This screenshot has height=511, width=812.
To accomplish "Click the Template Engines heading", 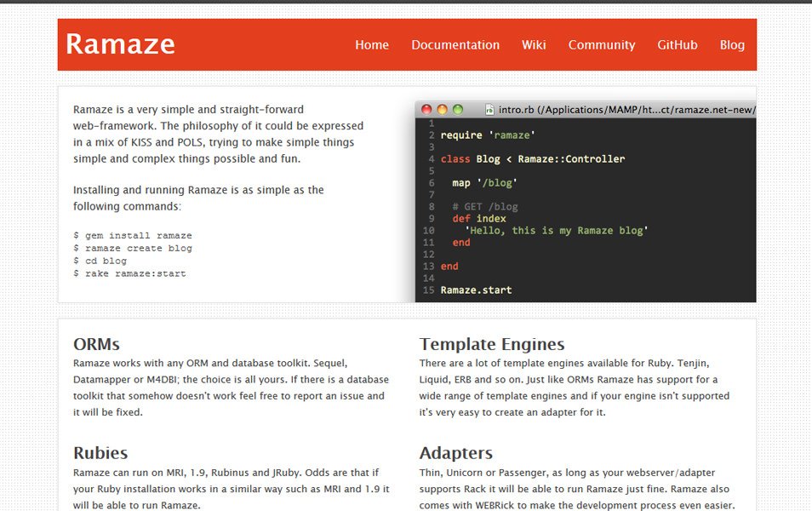I will pos(492,344).
